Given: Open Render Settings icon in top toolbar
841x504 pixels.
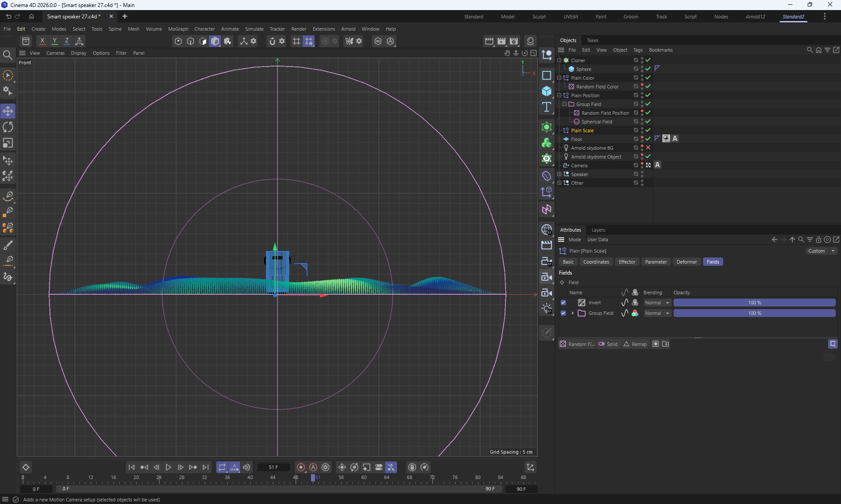Looking at the screenshot, I should (x=514, y=41).
